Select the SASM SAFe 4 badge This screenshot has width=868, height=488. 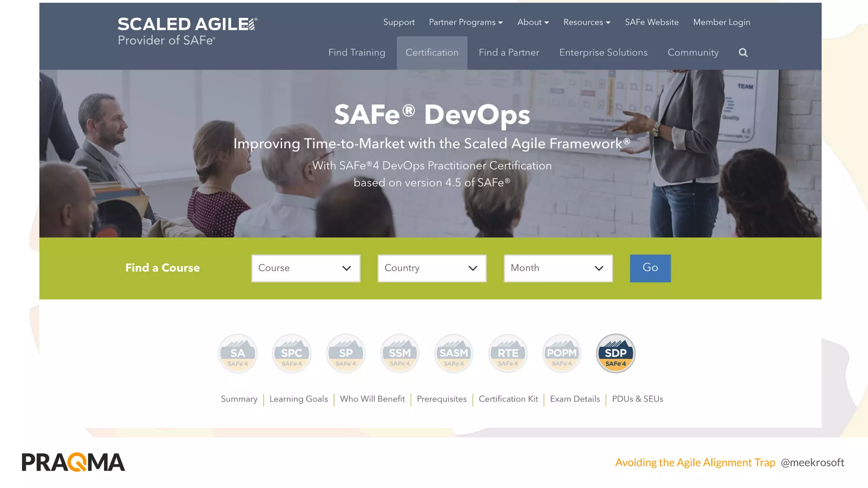[x=454, y=353]
